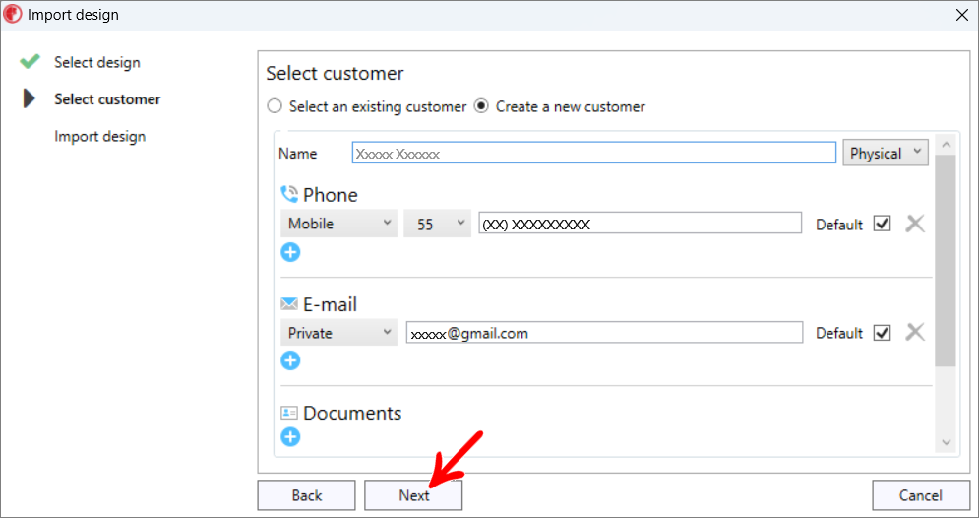Add a new e-mail entry
This screenshot has height=519, width=980.
pyautogui.click(x=290, y=360)
